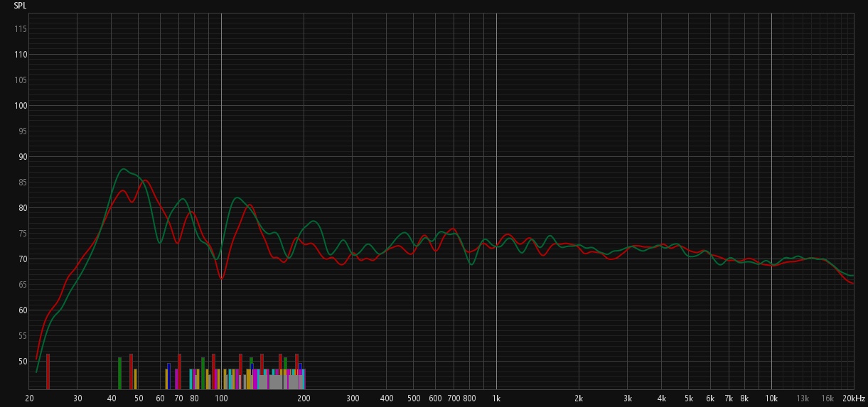868x407 pixels.
Task: Click the greyed 16k frequency label
Action: [x=827, y=398]
